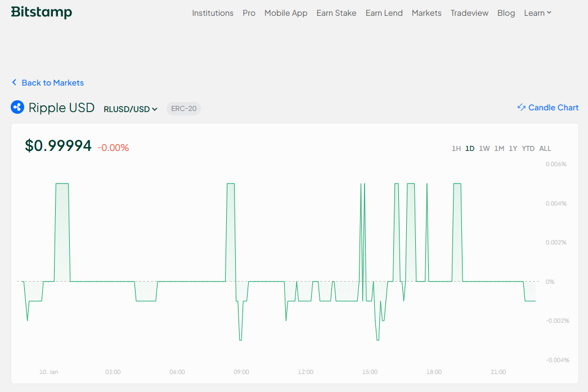Open Tradeview from the top navigation
The width and height of the screenshot is (588, 392).
[469, 13]
